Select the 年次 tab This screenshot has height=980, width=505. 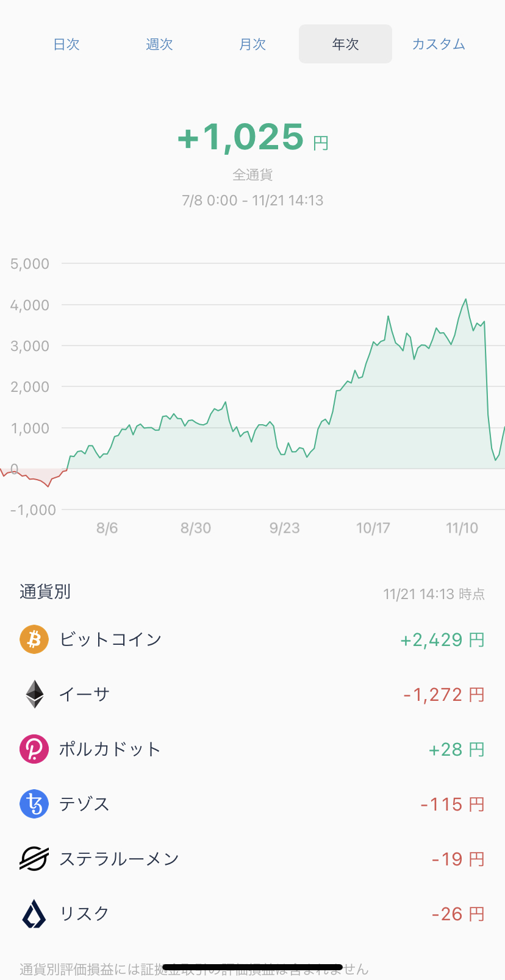(345, 44)
